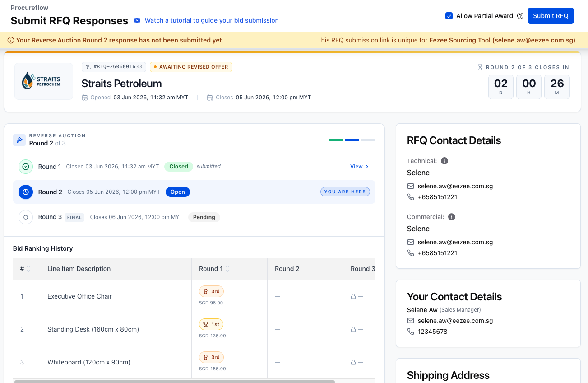Click the blue round progress segment
The width and height of the screenshot is (588, 383).
pos(352,140)
